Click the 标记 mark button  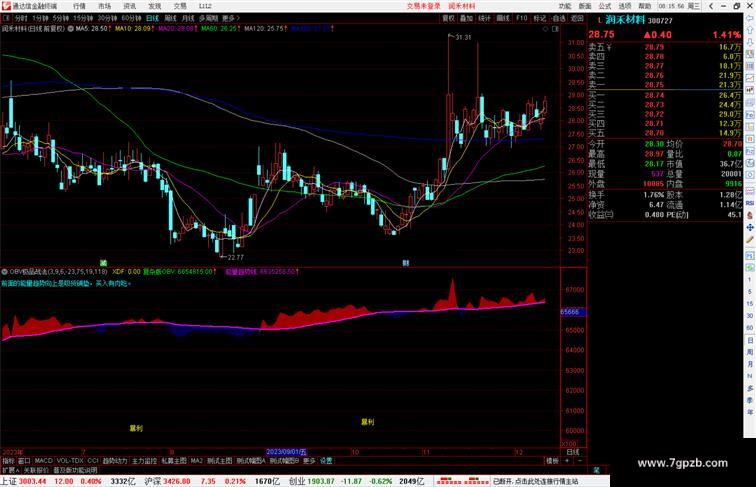click(540, 18)
